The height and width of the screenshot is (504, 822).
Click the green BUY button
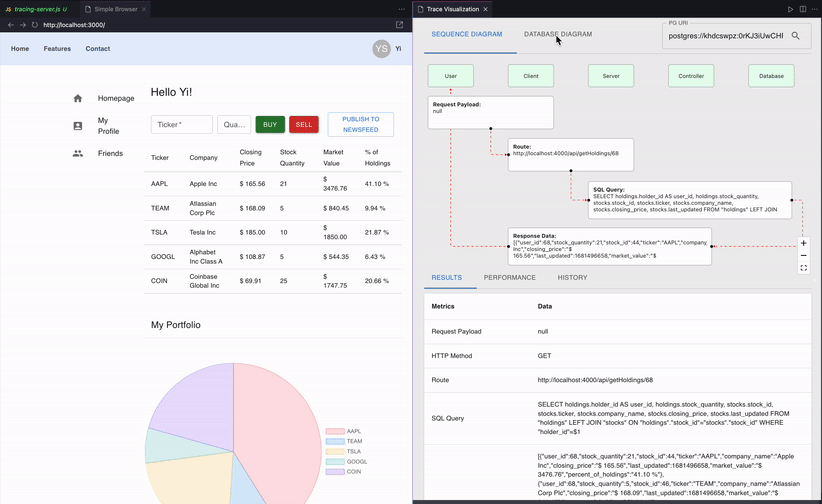click(270, 124)
